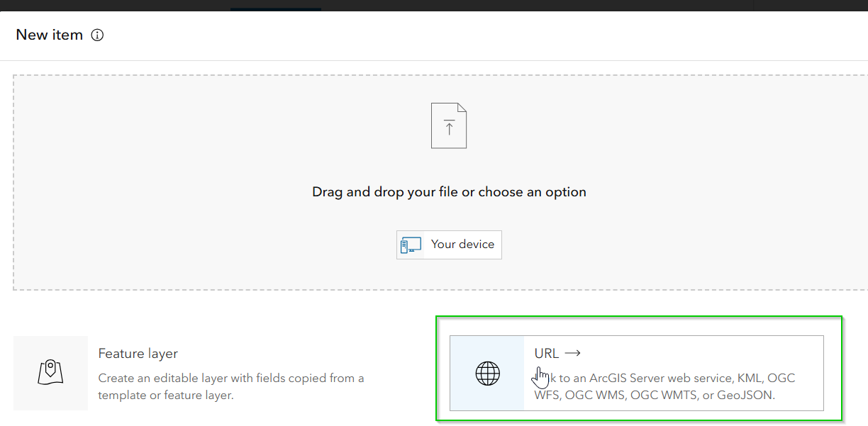The width and height of the screenshot is (868, 426).
Task: Open the Feature layer option title
Action: pyautogui.click(x=138, y=354)
